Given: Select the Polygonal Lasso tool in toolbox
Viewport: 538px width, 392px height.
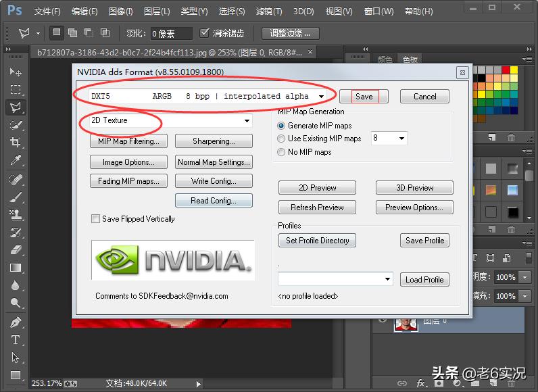Looking at the screenshot, I should tap(15, 107).
